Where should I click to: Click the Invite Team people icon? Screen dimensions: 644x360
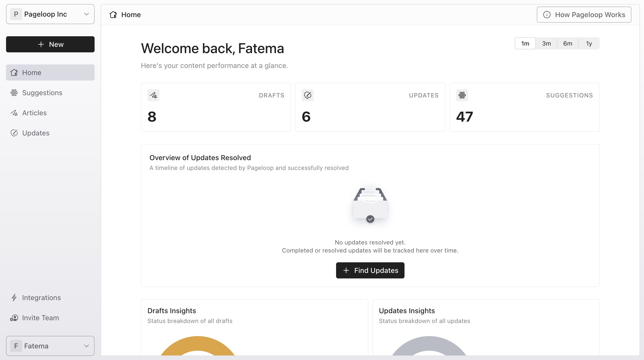coord(14,318)
